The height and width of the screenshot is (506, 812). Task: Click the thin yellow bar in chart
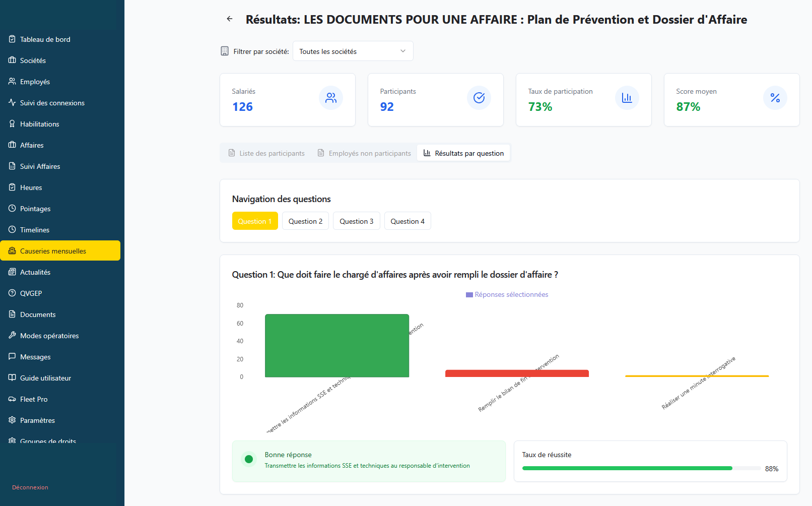pyautogui.click(x=697, y=376)
